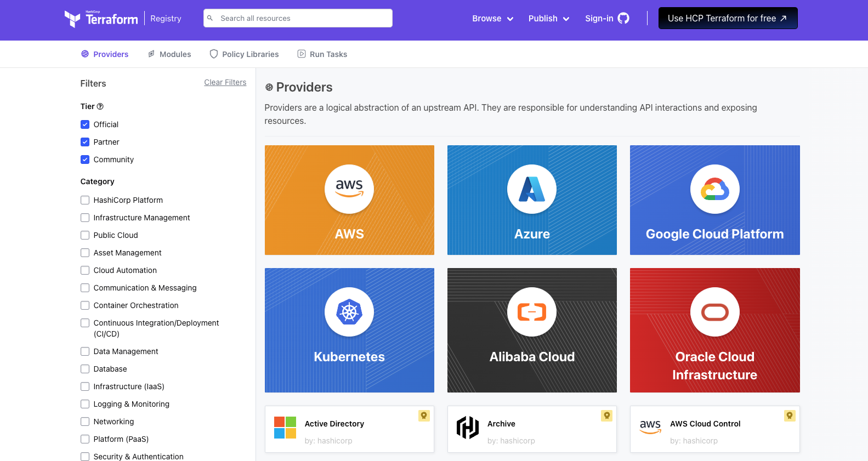
Task: Open the AWS Cloud Control provider card
Action: (715, 429)
